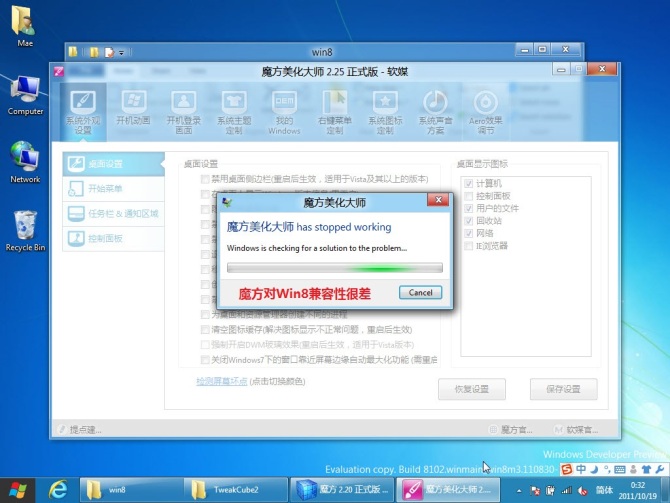Click the 魔方美化大师 title bar app icon
Screen dimensions: 670x503
click(x=59, y=71)
